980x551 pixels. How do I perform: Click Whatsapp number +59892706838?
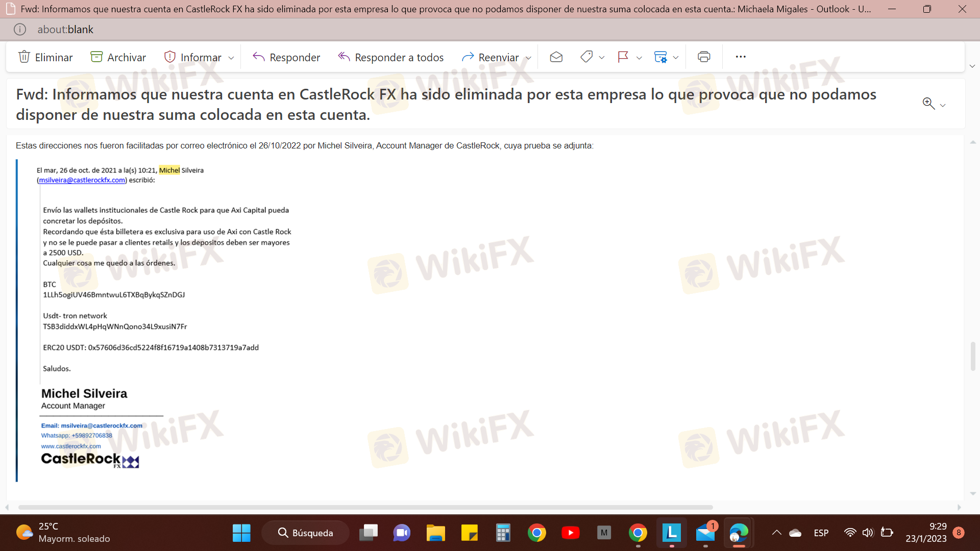[92, 436]
